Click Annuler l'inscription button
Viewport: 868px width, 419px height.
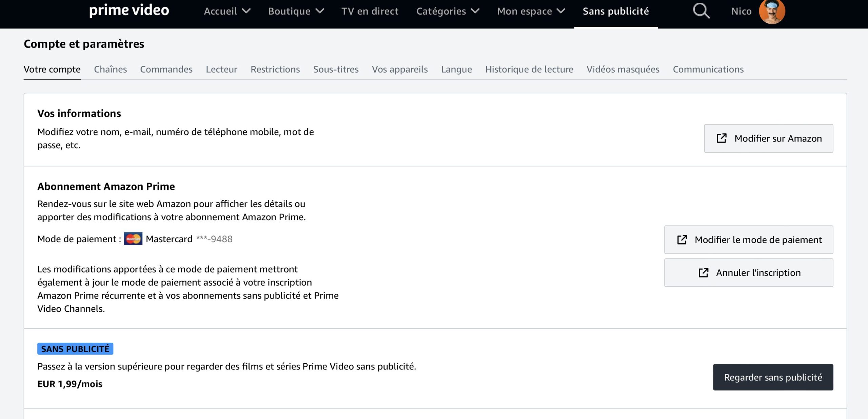(x=748, y=272)
